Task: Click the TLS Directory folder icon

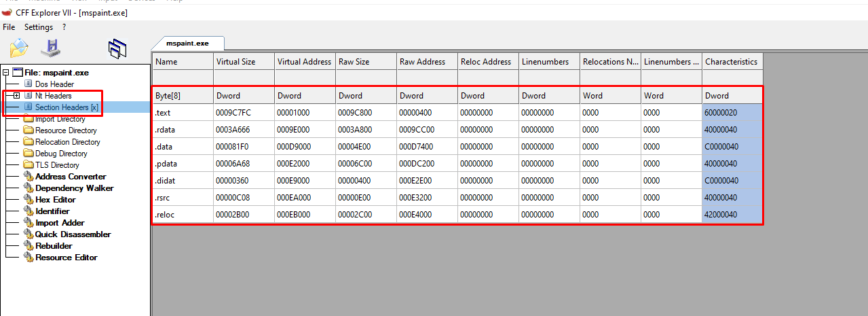Action: 29,164
